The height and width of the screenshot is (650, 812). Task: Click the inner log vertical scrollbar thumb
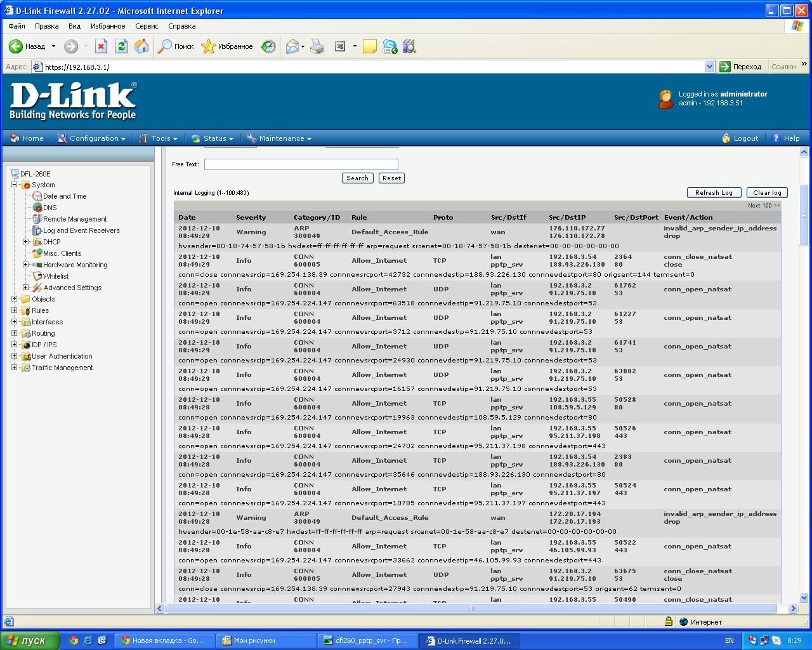point(804,216)
